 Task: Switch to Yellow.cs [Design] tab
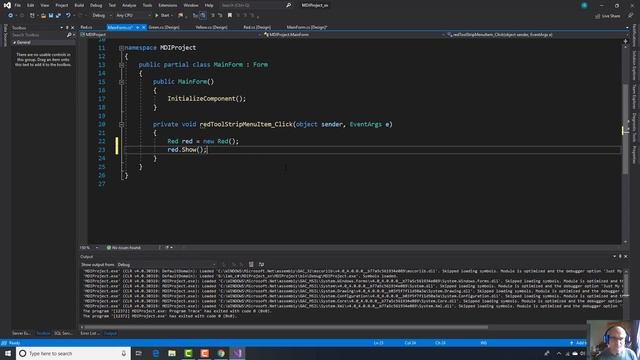click(211, 27)
